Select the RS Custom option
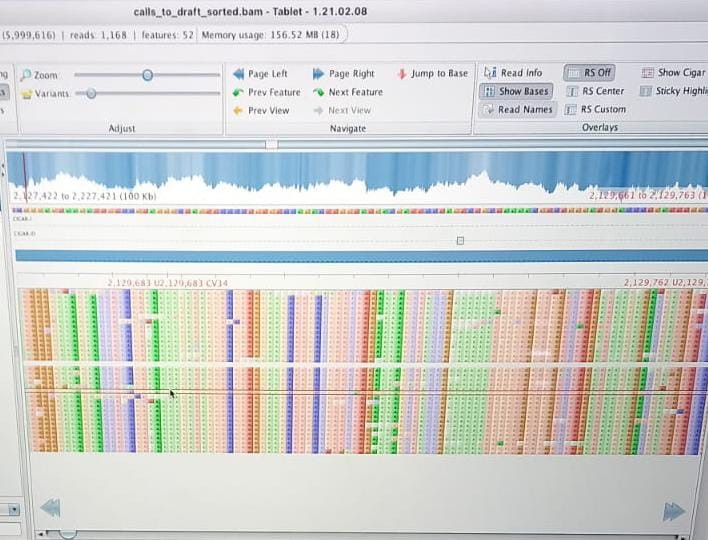 [596, 109]
